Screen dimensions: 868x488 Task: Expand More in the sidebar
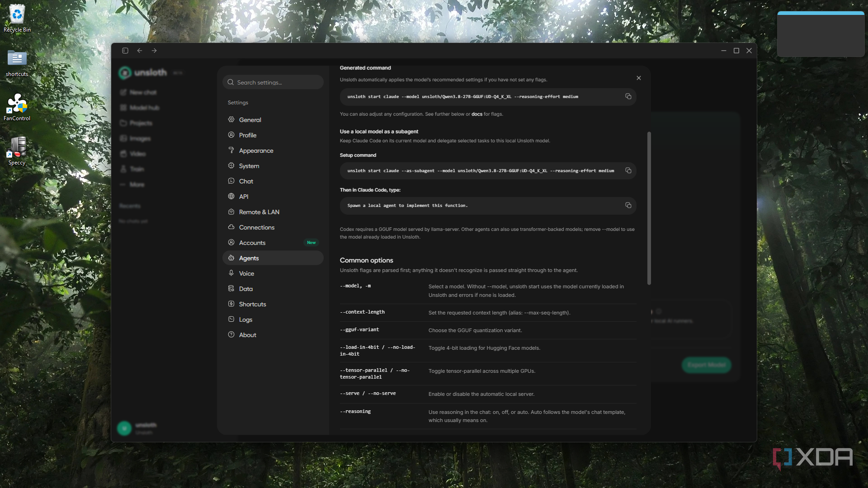[132, 184]
